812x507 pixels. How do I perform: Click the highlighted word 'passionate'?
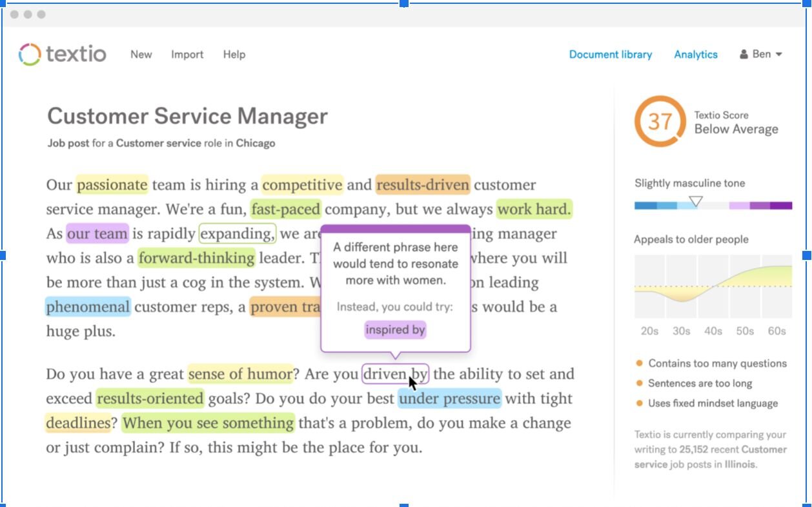pos(112,185)
